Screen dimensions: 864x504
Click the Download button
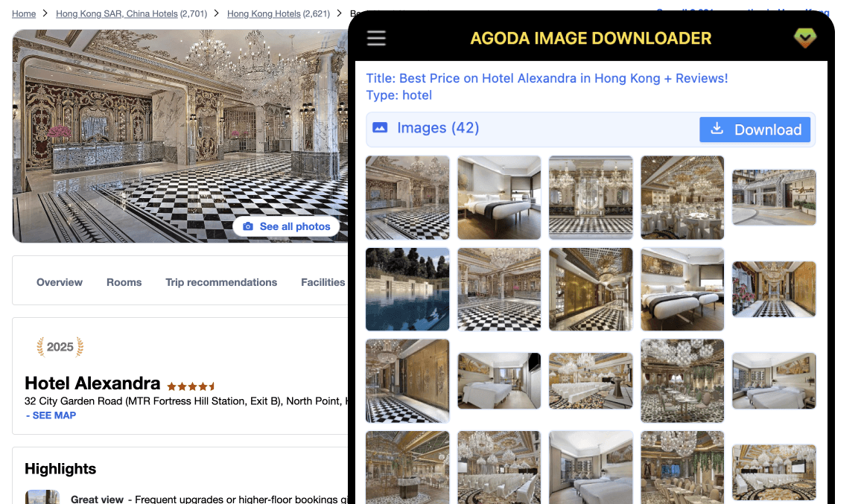pyautogui.click(x=755, y=130)
